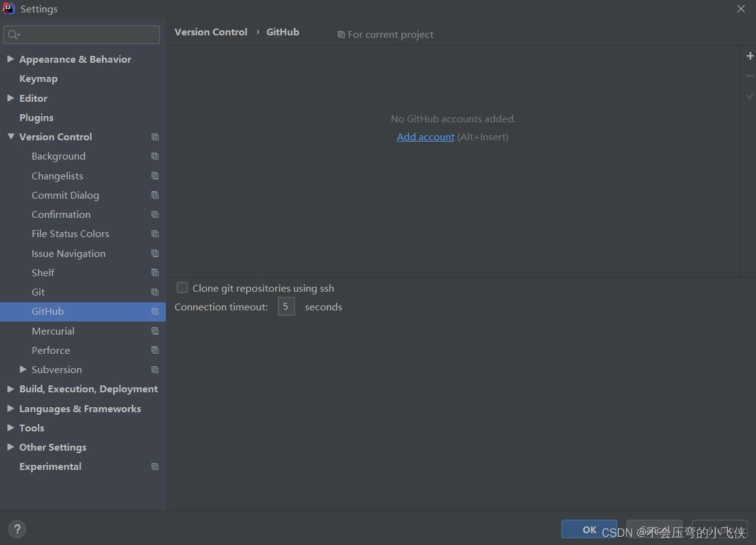This screenshot has height=545, width=756.
Task: Select the highlighted GitHub tree item
Action: pyautogui.click(x=83, y=312)
